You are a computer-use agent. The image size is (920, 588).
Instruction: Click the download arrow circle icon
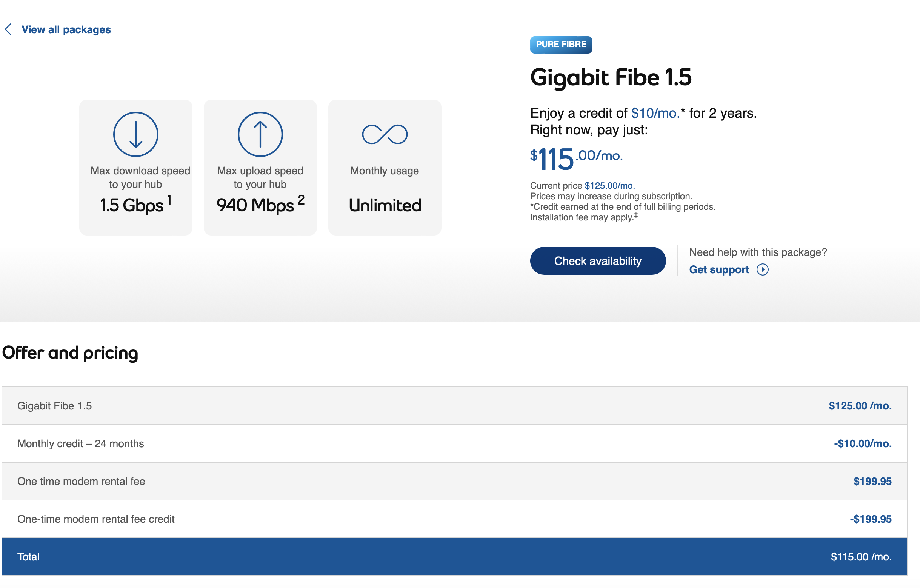pyautogui.click(x=135, y=134)
